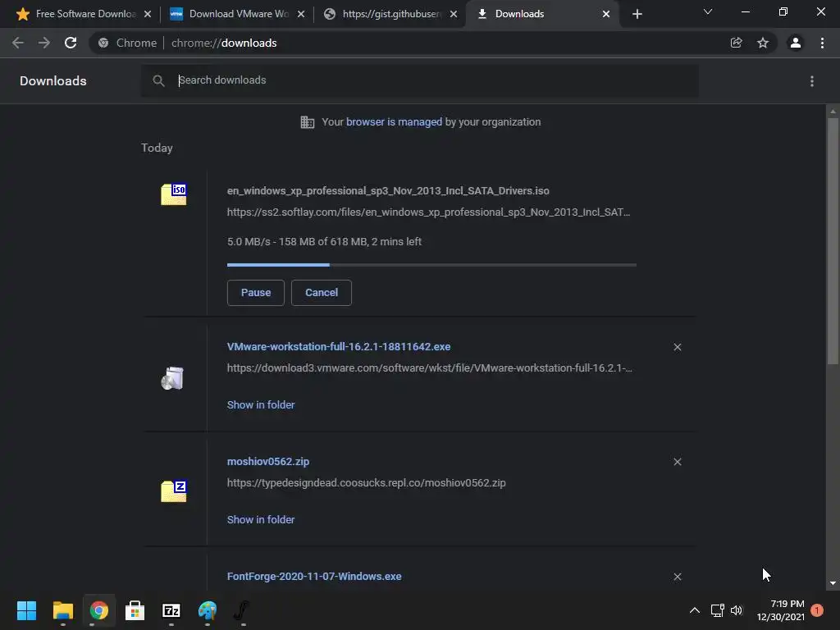Click the Chrome site info chip

click(x=128, y=43)
